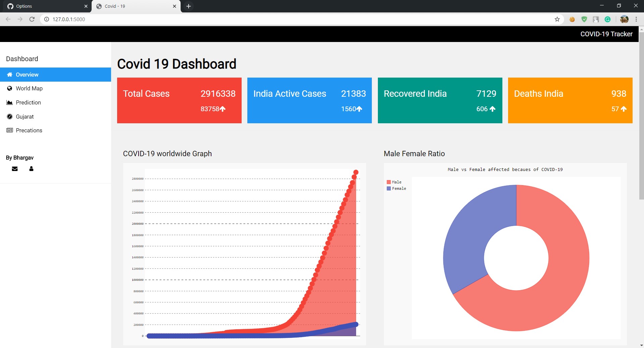Click the India Active Cases blue card
The height and width of the screenshot is (348, 644).
tap(309, 100)
